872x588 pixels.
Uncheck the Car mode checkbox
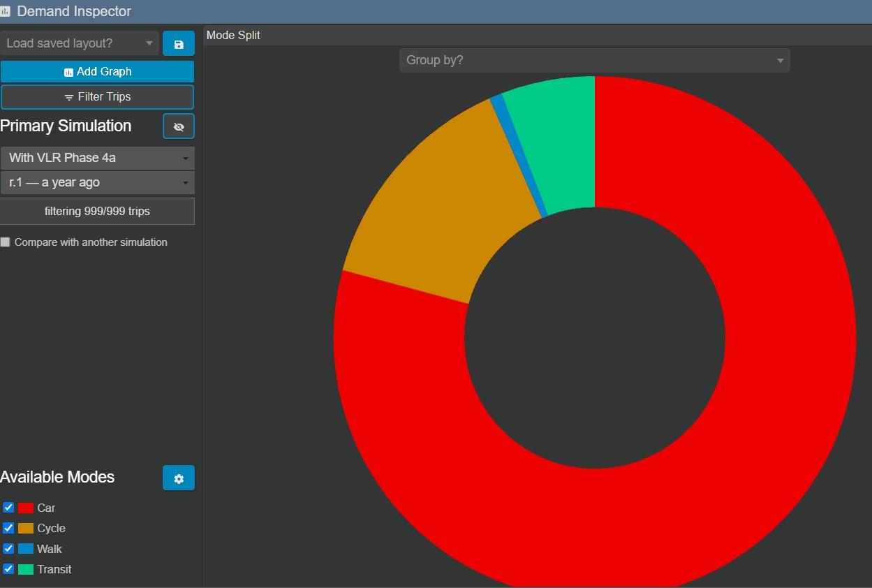click(x=8, y=508)
